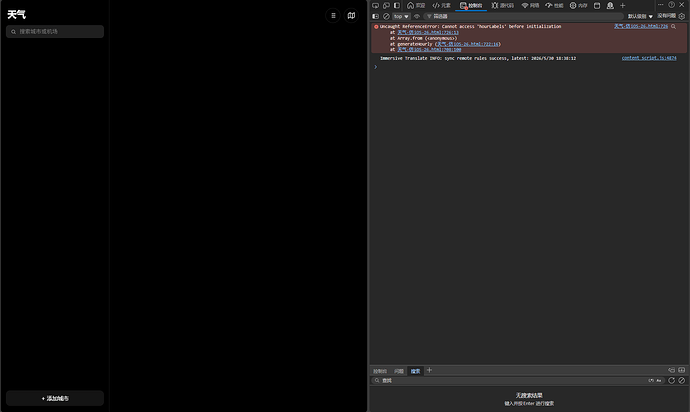Screen dimensions: 690x412
Task: Toggle device emulation in DevTools
Action: click(x=386, y=5)
